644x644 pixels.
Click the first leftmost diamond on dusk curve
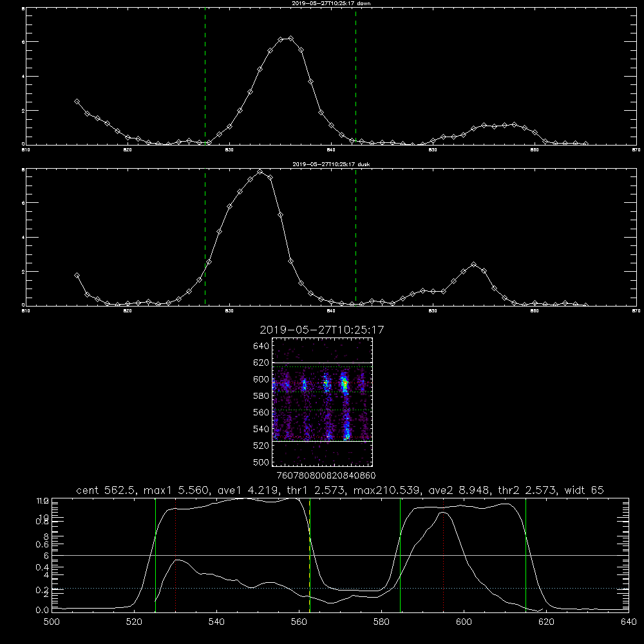77,275
